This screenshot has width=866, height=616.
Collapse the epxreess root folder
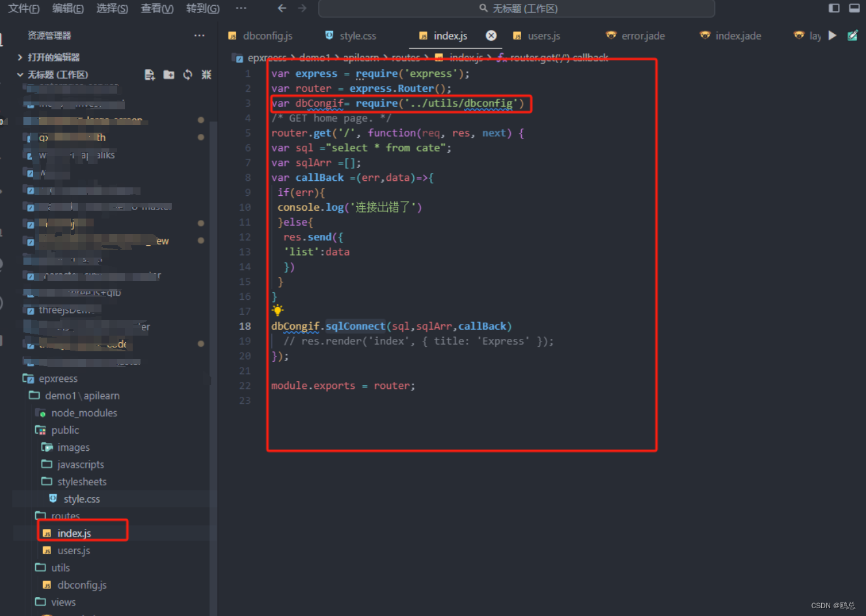coord(58,379)
